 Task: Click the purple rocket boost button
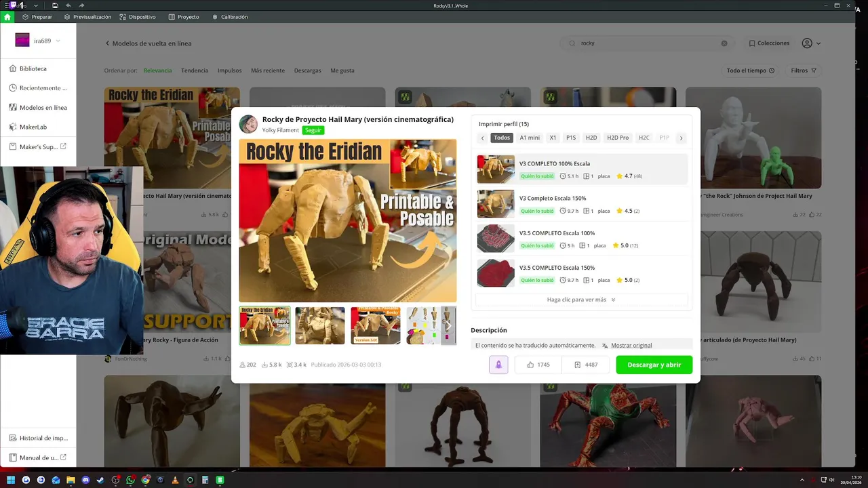pyautogui.click(x=498, y=365)
